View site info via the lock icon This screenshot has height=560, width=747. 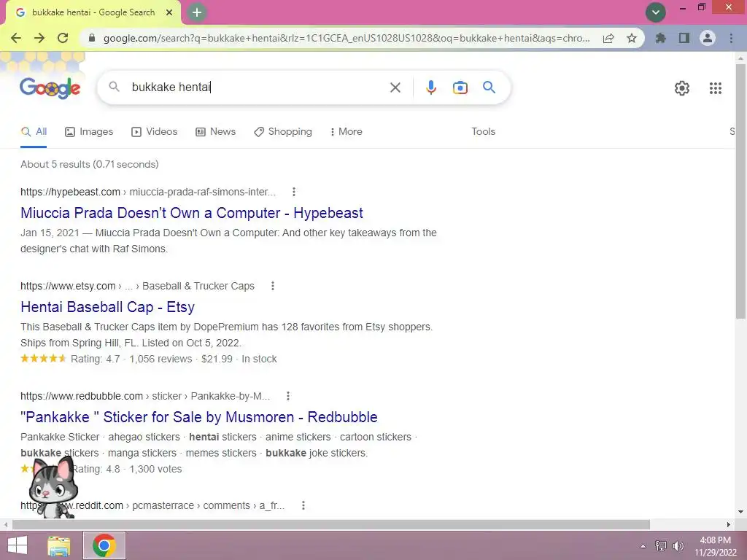tap(92, 38)
